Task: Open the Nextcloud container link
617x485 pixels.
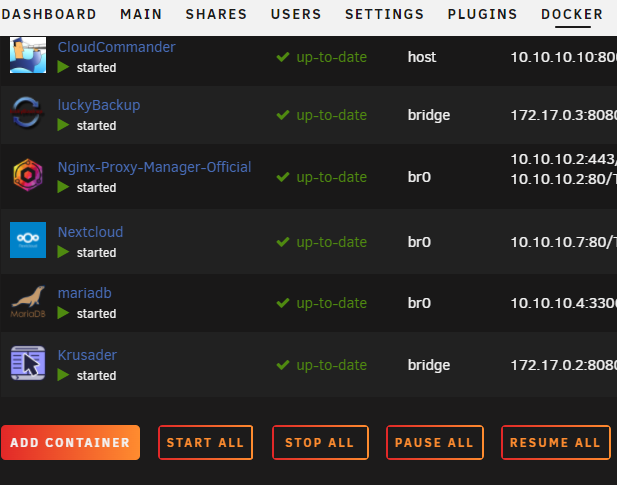Action: point(90,232)
